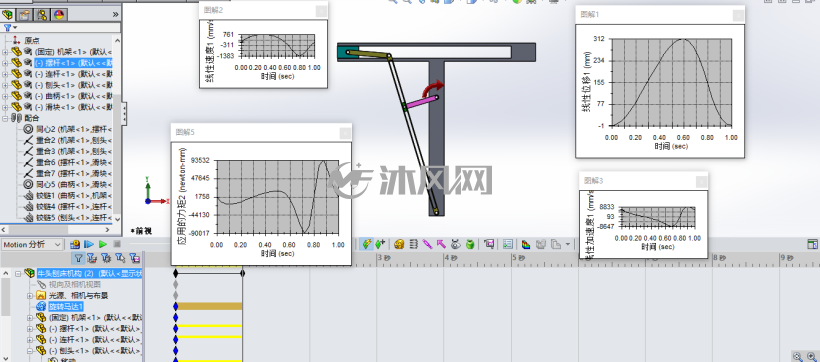Toggle the Autokey lightning icon
This screenshot has height=362, width=820.
pos(366,244)
